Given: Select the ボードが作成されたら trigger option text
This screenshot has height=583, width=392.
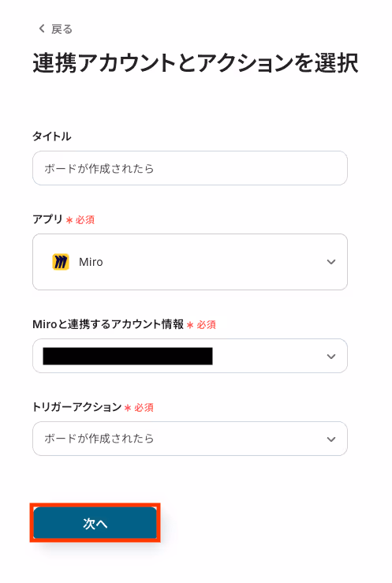Looking at the screenshot, I should [99, 439].
